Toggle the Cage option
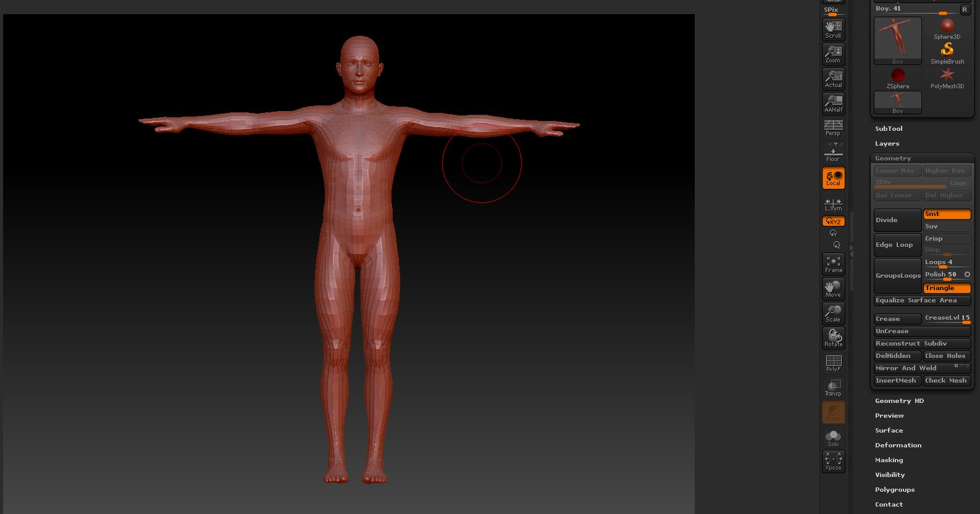Viewport: 980px width, 514px height. (958, 183)
